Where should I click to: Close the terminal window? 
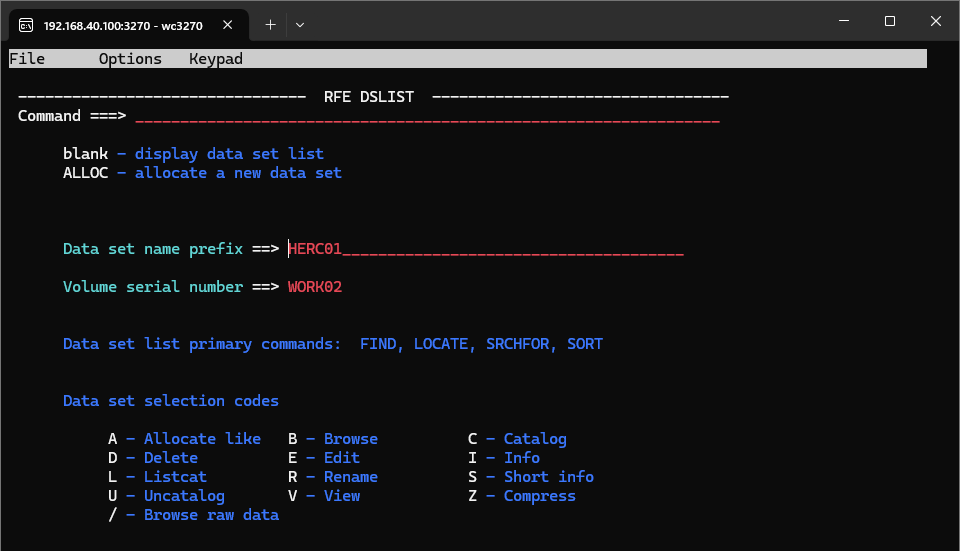click(x=936, y=21)
